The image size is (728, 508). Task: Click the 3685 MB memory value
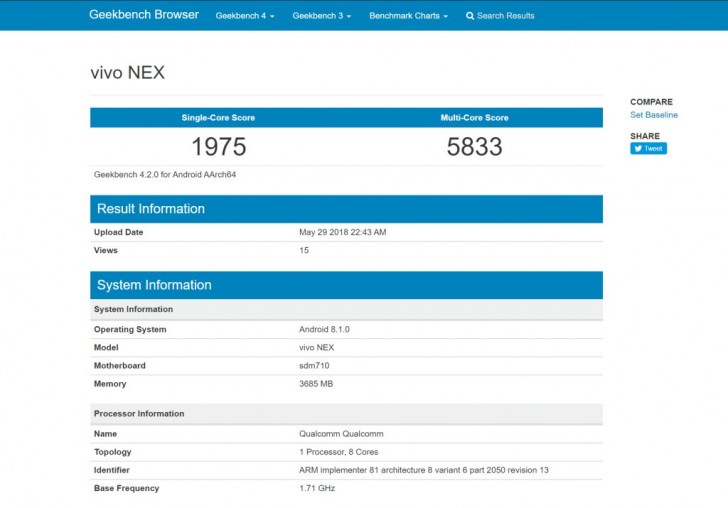pos(317,383)
